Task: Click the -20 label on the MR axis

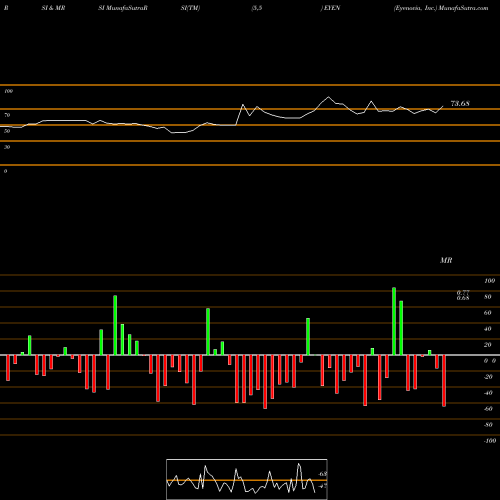Action: tap(488, 377)
